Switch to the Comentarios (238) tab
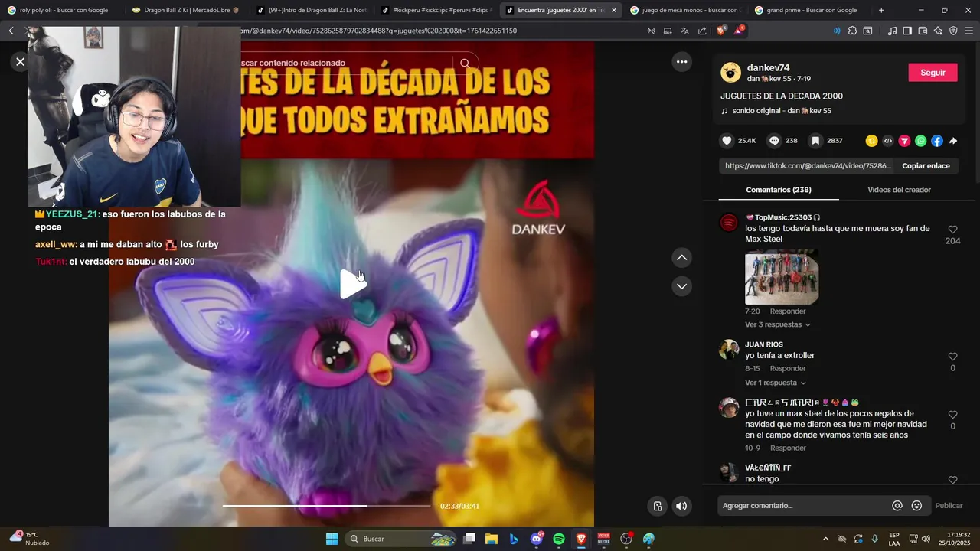 (779, 190)
